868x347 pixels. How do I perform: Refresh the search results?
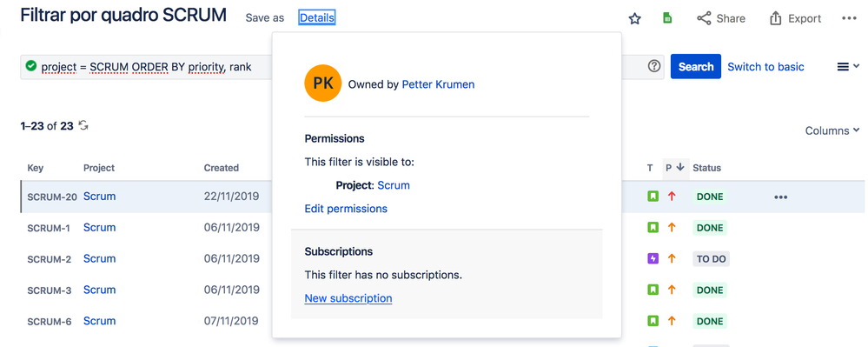83,126
